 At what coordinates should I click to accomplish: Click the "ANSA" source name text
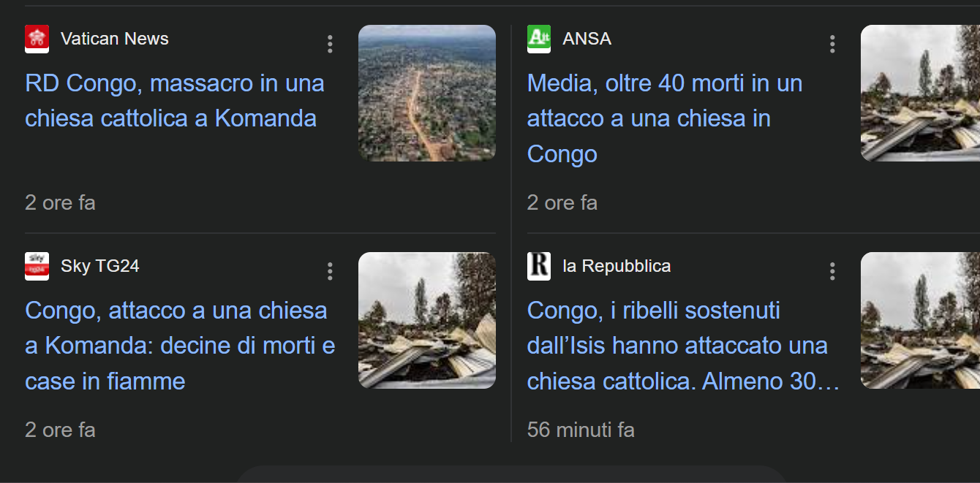587,39
